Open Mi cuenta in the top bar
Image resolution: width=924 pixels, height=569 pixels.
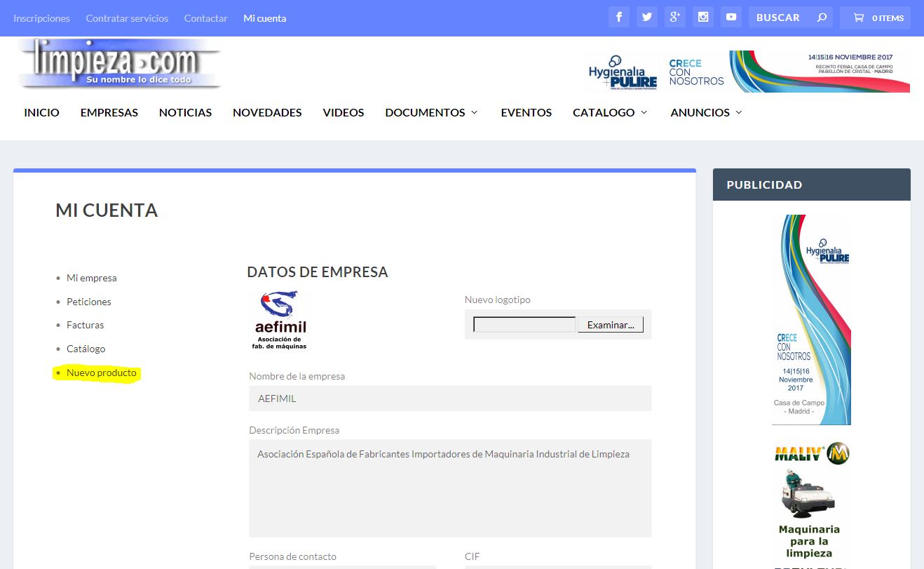[264, 18]
